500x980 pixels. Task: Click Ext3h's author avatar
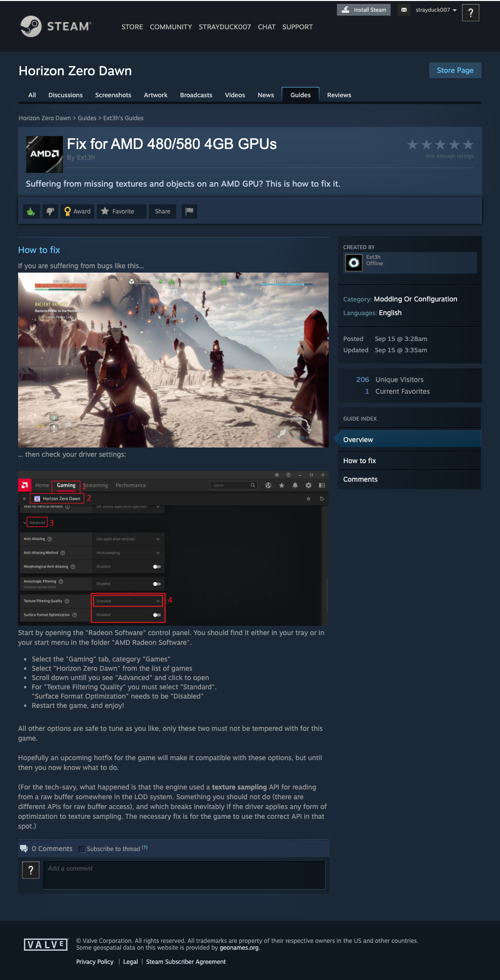354,263
